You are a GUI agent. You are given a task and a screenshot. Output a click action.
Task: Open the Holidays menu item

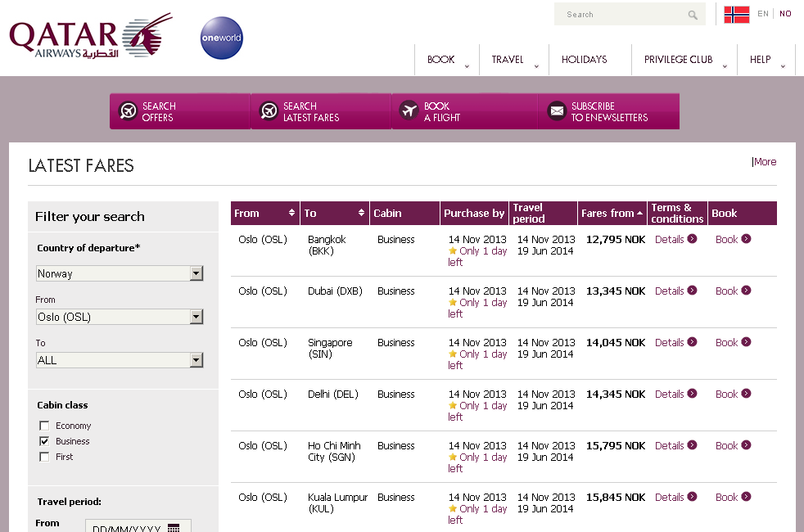pyautogui.click(x=584, y=60)
